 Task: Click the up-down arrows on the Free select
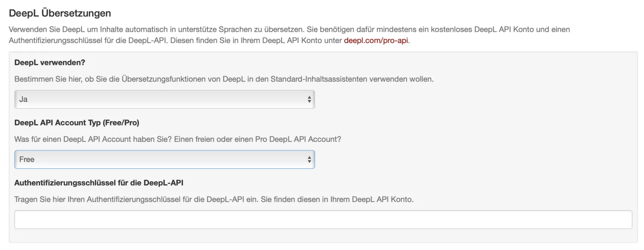click(309, 159)
